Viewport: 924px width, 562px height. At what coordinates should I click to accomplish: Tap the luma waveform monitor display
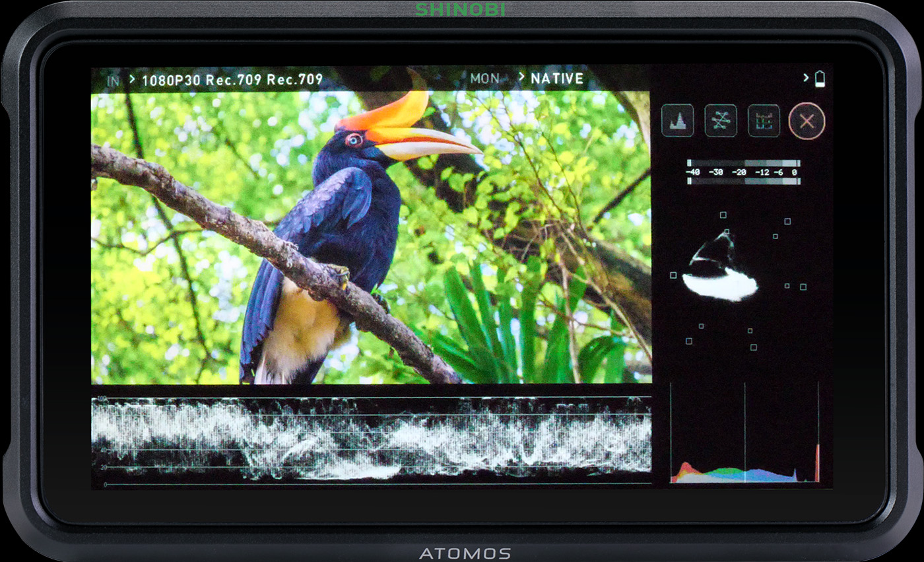tap(371, 440)
